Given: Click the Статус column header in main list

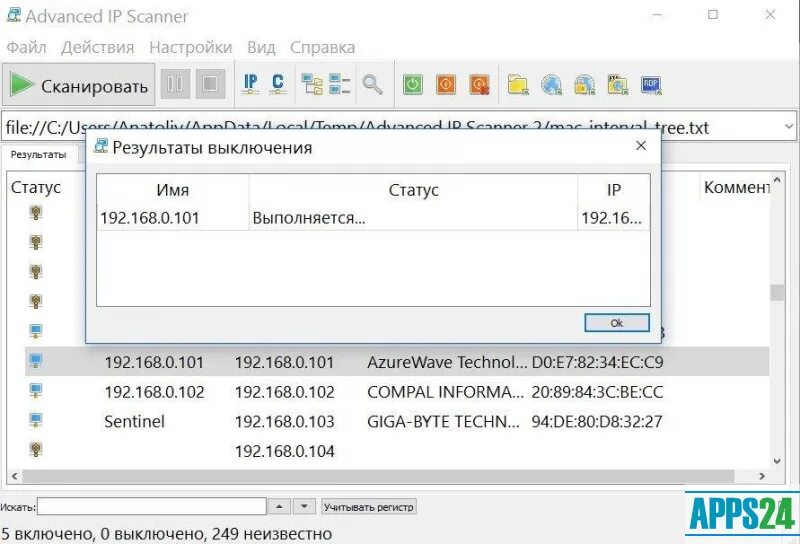Looking at the screenshot, I should (x=36, y=187).
